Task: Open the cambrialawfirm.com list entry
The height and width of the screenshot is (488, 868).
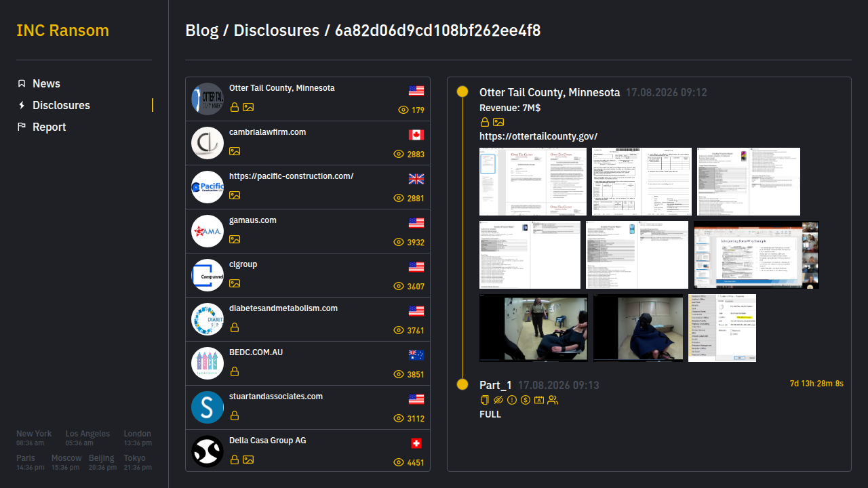Action: [308, 143]
